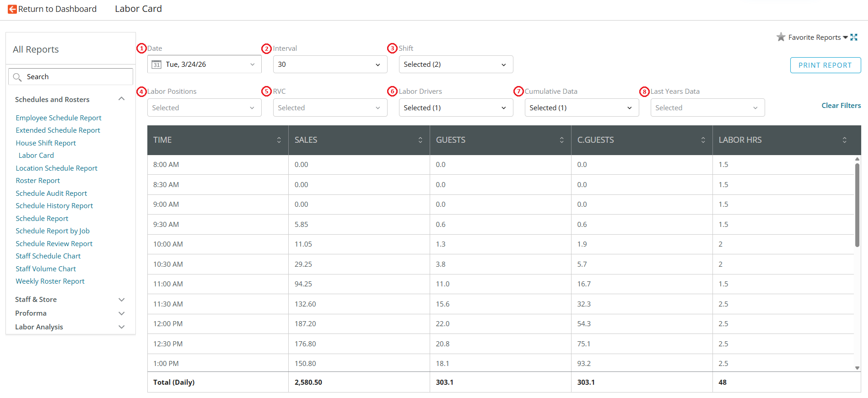Click the 11:00 AM guests value 11.0

[443, 284]
